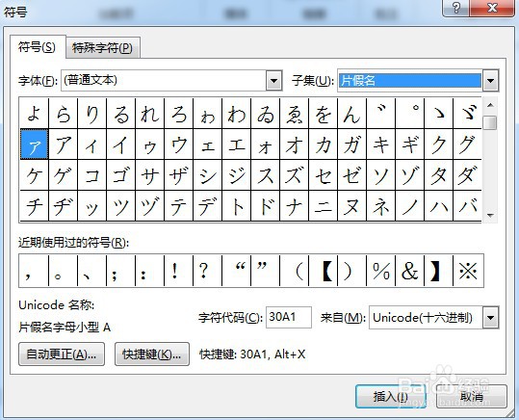The width and height of the screenshot is (519, 420).
Task: Click the symbol grid scroll down arrow
Action: click(490, 215)
